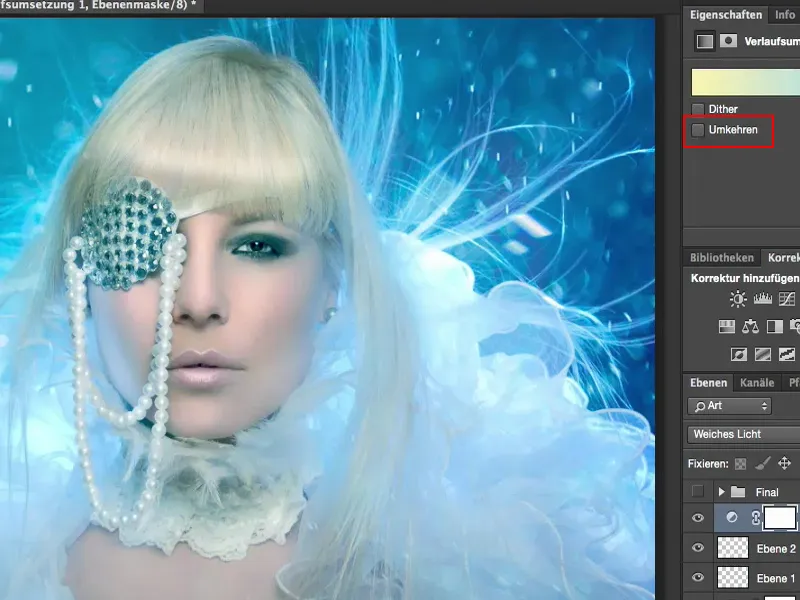Hide the selected gradient map adjustment layer
Screen dimensions: 800x600
coord(697,518)
